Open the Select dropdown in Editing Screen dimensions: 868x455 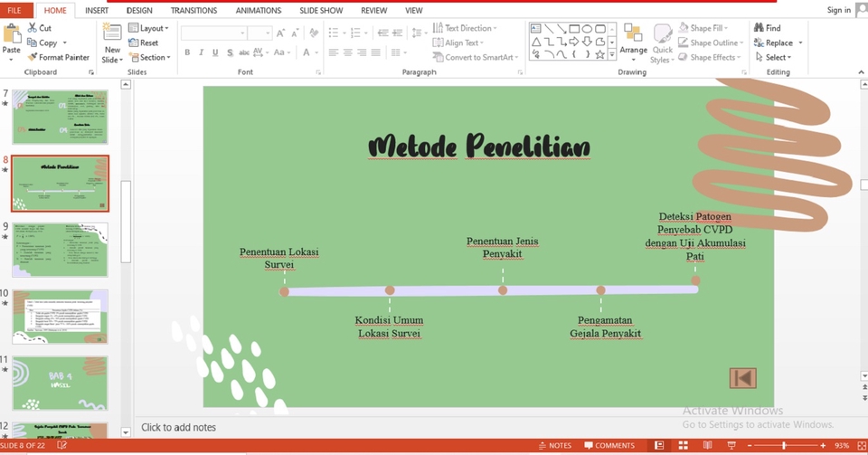click(773, 57)
